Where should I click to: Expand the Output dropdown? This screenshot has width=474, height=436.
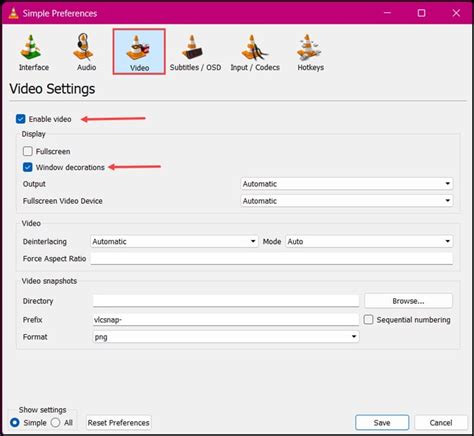[347, 184]
